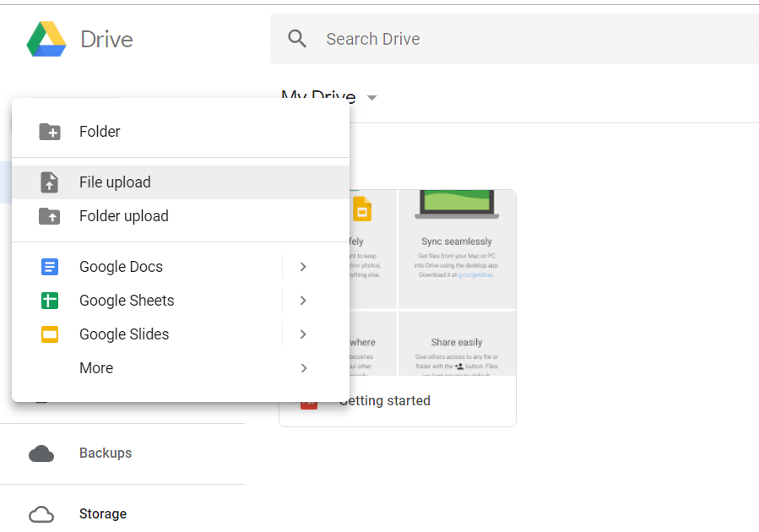
Task: Select the Google Docs icon
Action: click(x=50, y=266)
